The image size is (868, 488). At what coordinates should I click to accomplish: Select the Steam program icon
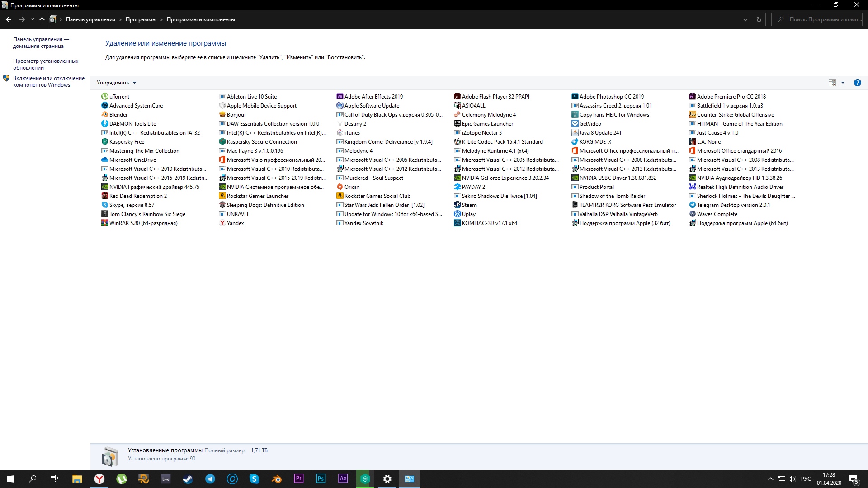[x=458, y=205]
